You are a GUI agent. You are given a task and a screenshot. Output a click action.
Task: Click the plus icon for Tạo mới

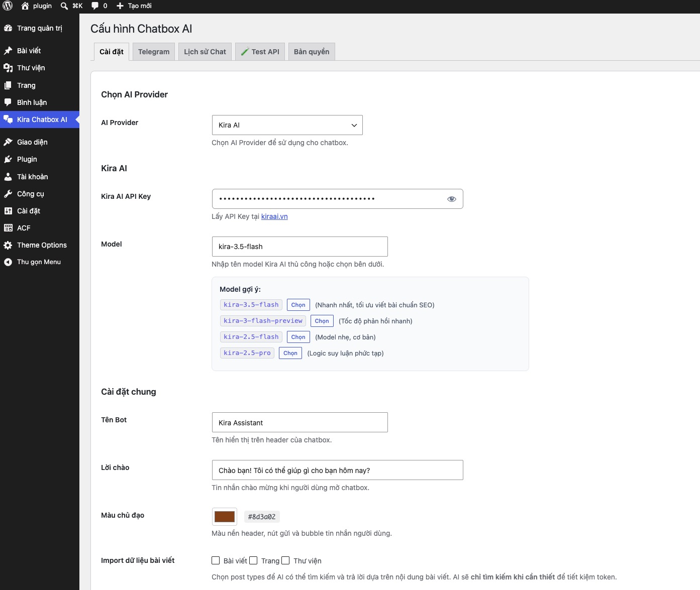(120, 6)
